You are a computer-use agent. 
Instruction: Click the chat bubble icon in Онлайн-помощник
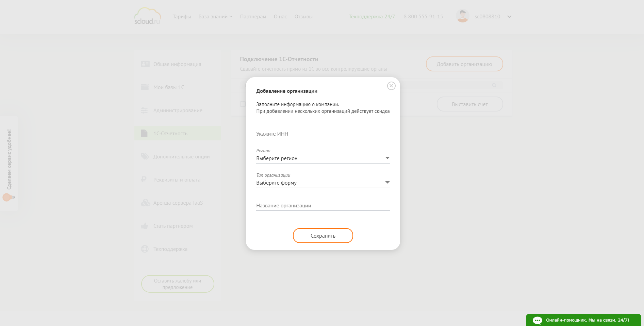coord(538,320)
